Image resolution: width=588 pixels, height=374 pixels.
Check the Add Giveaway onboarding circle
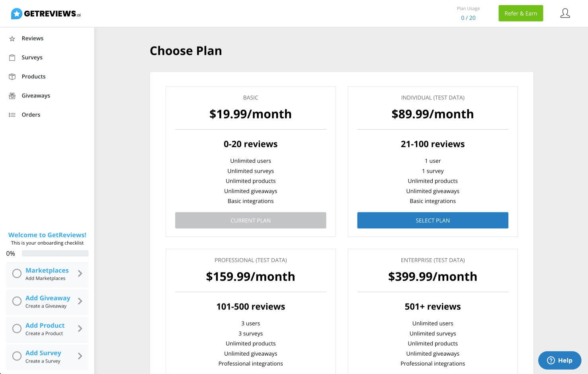[17, 301]
